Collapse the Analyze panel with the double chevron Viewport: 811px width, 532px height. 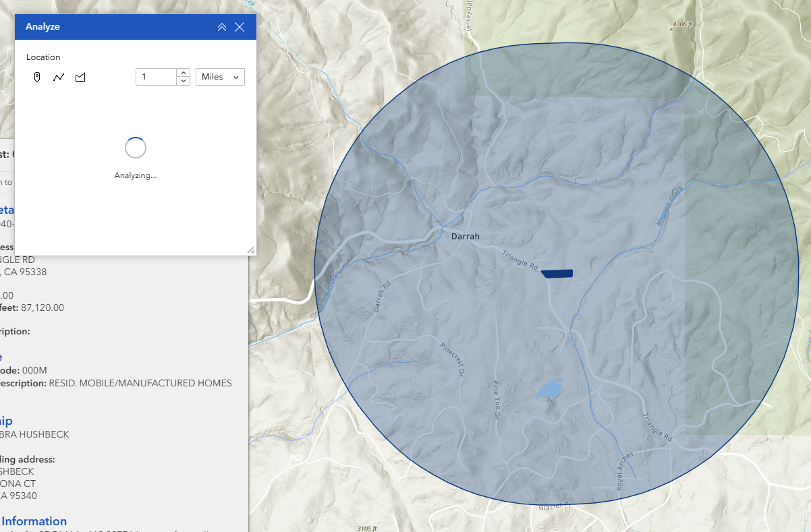coord(222,27)
